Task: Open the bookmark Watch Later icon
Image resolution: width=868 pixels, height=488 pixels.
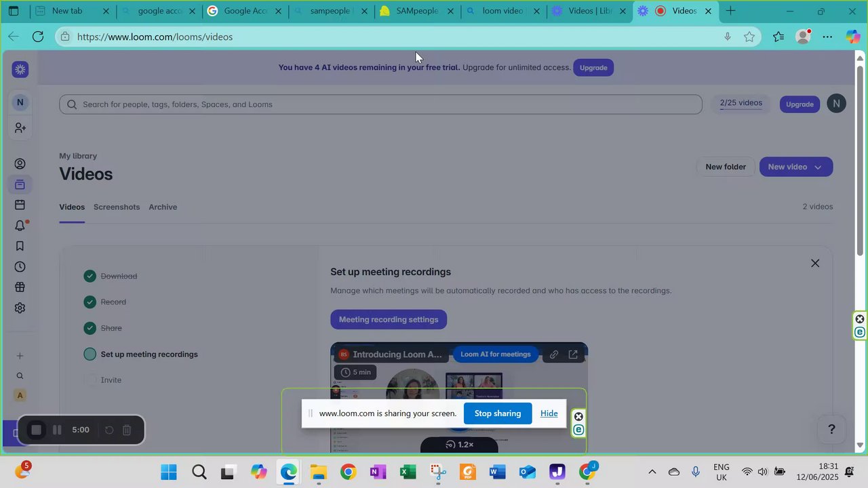Action: point(20,246)
